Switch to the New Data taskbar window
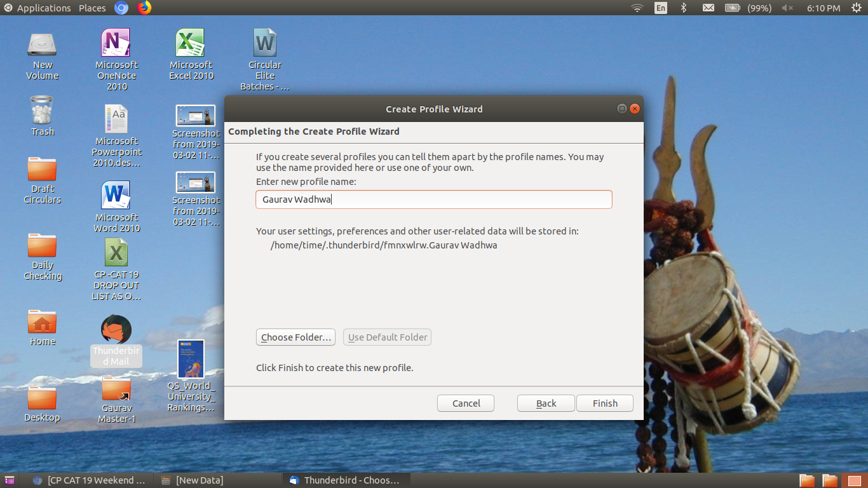 pyautogui.click(x=193, y=480)
